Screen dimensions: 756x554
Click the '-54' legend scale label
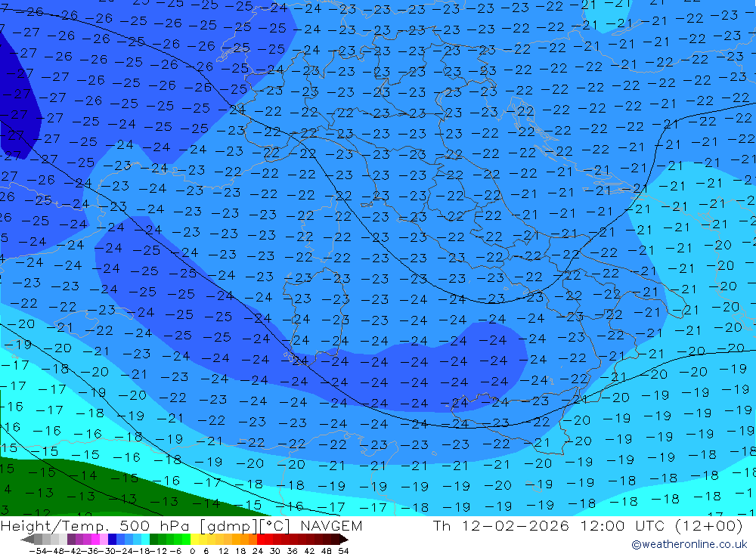click(x=38, y=551)
